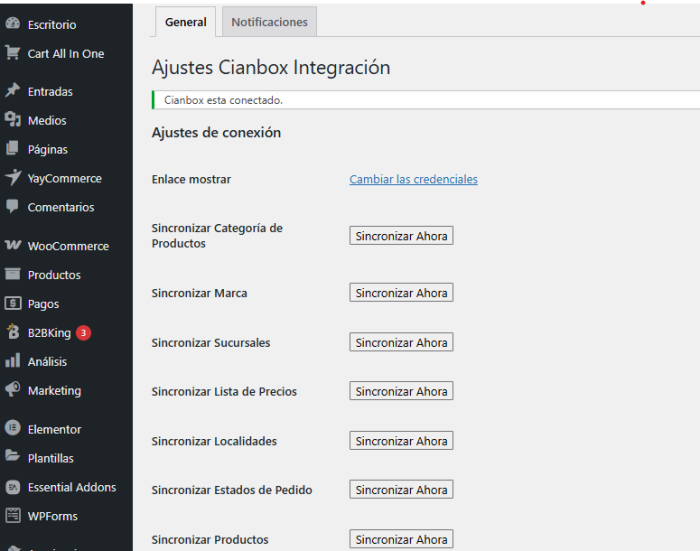The width and height of the screenshot is (700, 551).
Task: Open the Marketing menu item
Action: coord(54,391)
